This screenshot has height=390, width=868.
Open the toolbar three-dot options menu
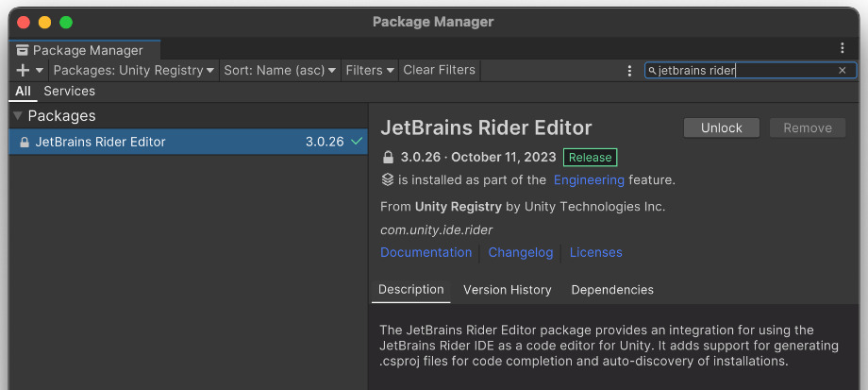[629, 71]
